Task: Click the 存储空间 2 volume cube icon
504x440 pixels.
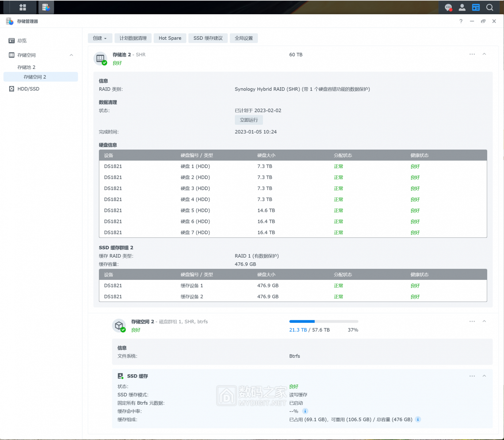Action: pyautogui.click(x=119, y=325)
